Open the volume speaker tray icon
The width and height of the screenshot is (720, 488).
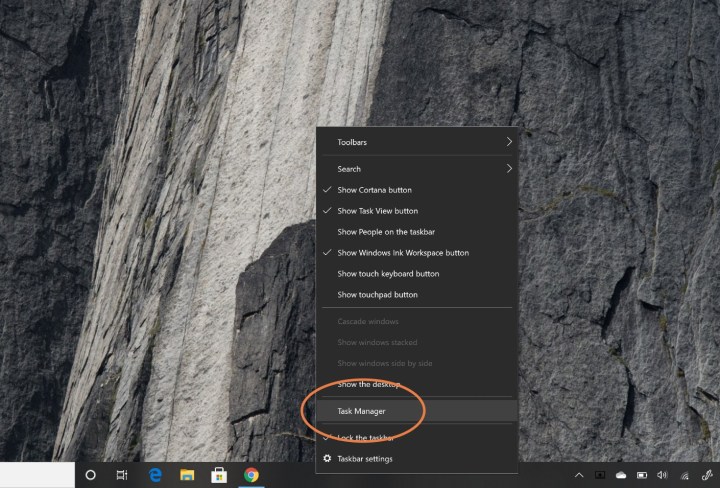(x=662, y=475)
